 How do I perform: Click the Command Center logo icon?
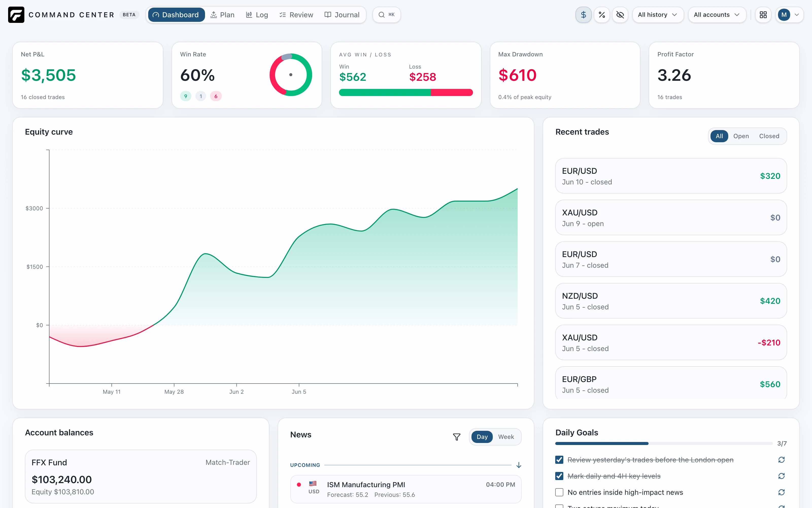click(x=16, y=15)
